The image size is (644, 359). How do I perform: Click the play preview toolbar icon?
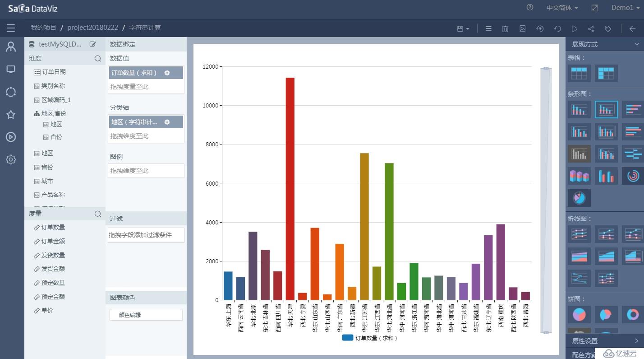click(574, 28)
